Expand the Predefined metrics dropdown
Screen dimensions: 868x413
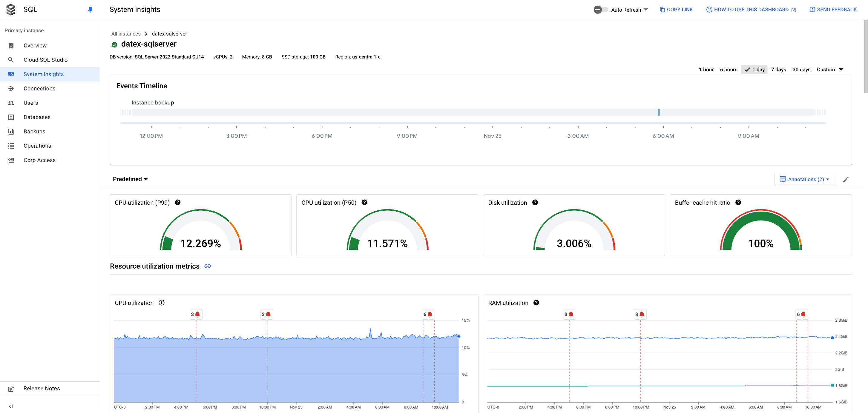pos(130,178)
